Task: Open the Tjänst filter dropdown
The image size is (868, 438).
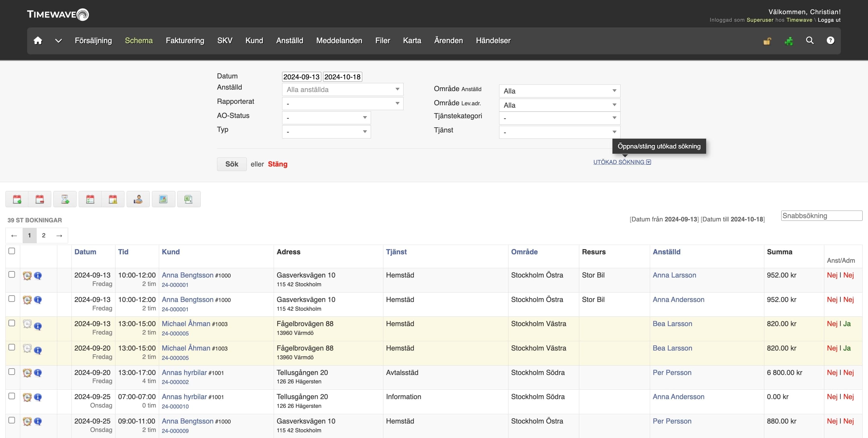Action: 559,132
